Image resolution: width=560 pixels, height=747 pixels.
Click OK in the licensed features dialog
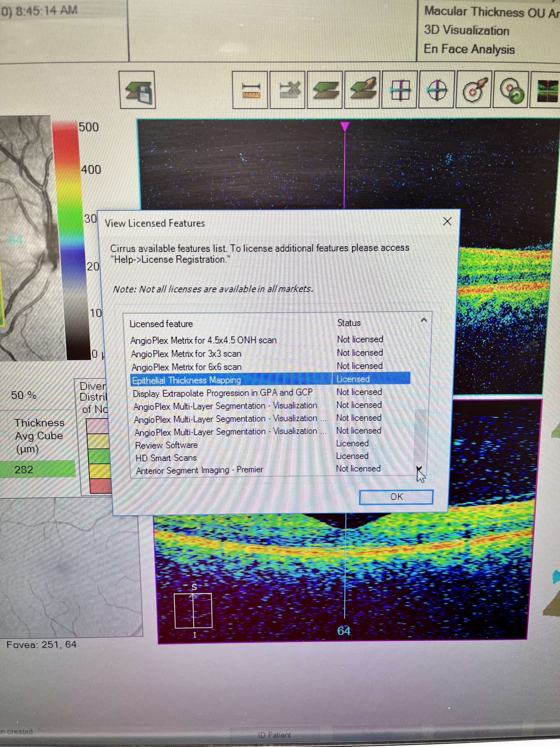396,497
